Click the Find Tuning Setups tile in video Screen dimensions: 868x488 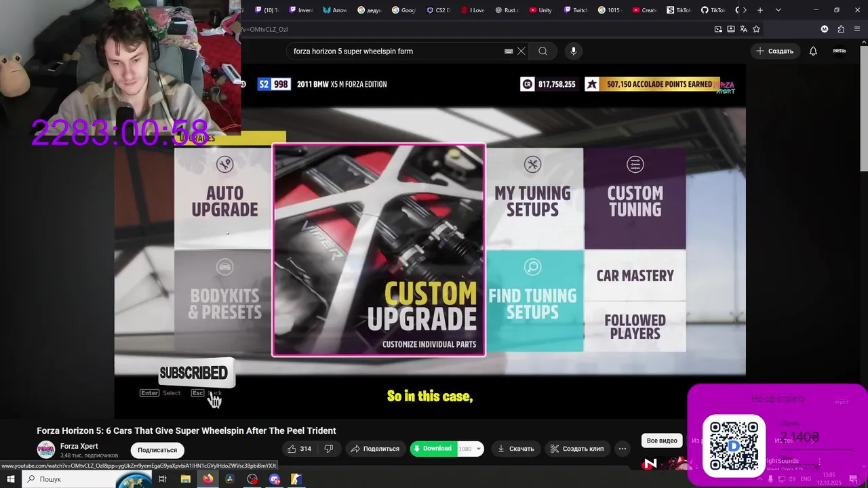(534, 300)
